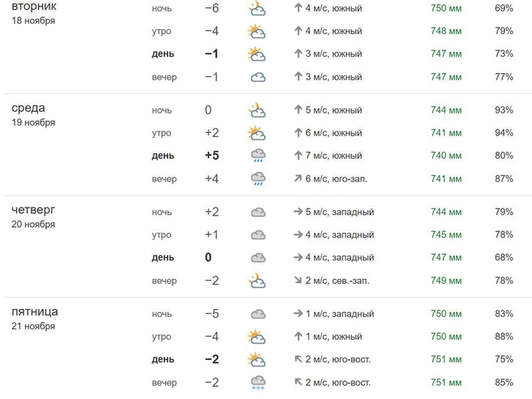532x399 pixels.
Task: Click the sunny-cloud icon for Friday morning
Action: pyautogui.click(x=256, y=337)
